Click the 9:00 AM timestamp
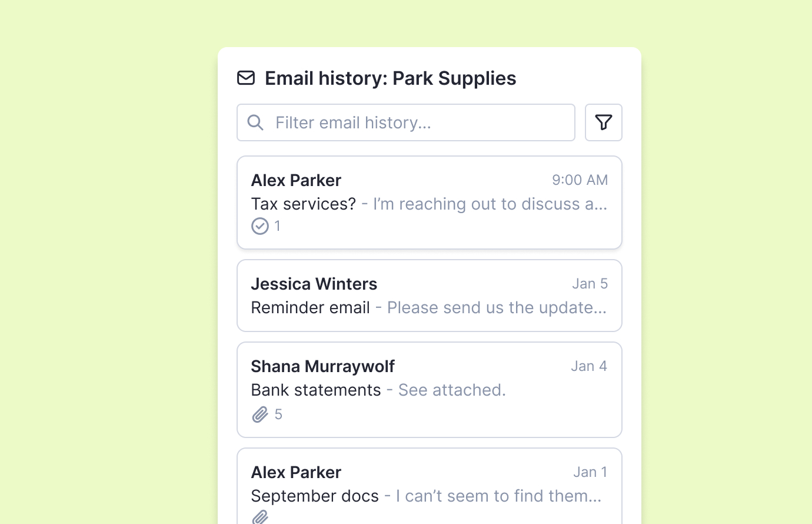The height and width of the screenshot is (524, 812). (580, 180)
